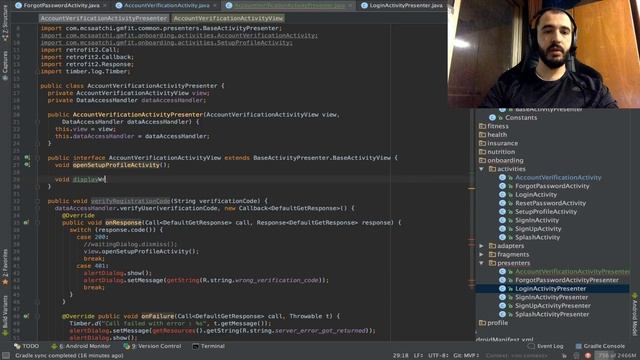
Task: Close the ForgotPasswordActivity.java tab
Action: (x=105, y=5)
